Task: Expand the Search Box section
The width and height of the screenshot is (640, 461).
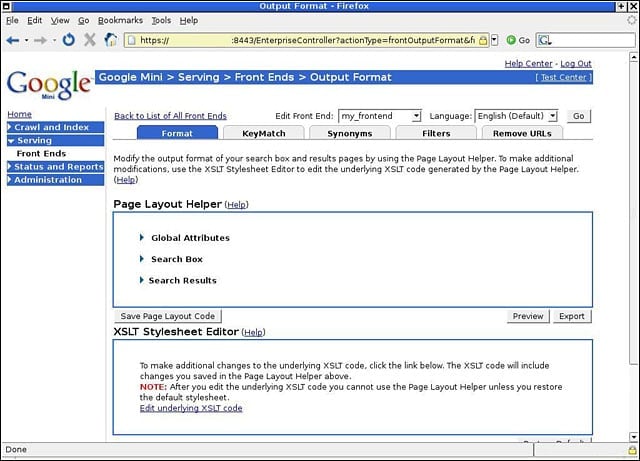Action: pyautogui.click(x=142, y=258)
